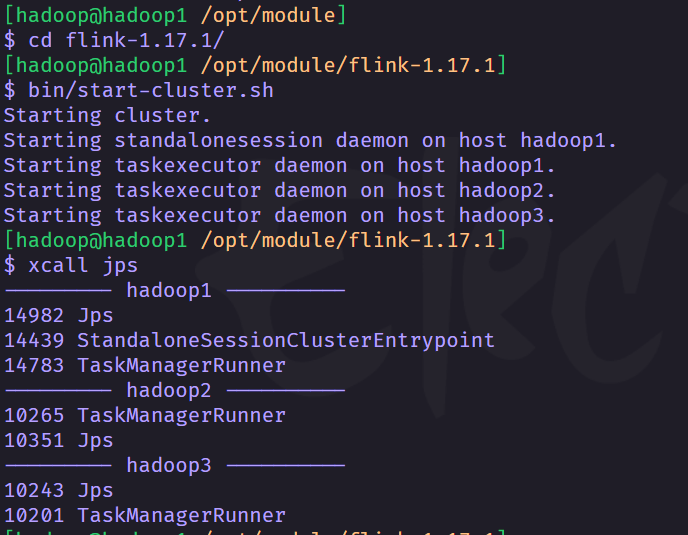Click the '10265 TaskManagerRunner' process line
The image size is (688, 535).
pos(145,416)
